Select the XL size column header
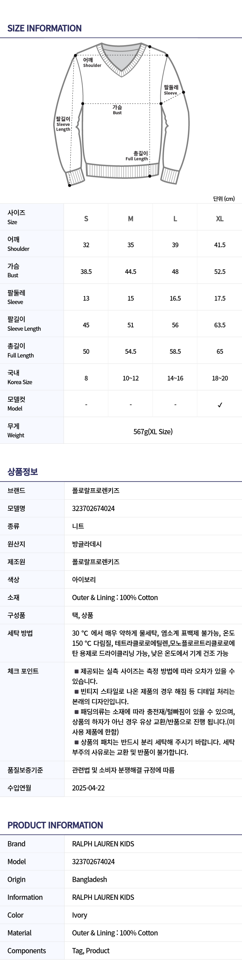Viewport: 242px width, 980px height. click(x=220, y=219)
